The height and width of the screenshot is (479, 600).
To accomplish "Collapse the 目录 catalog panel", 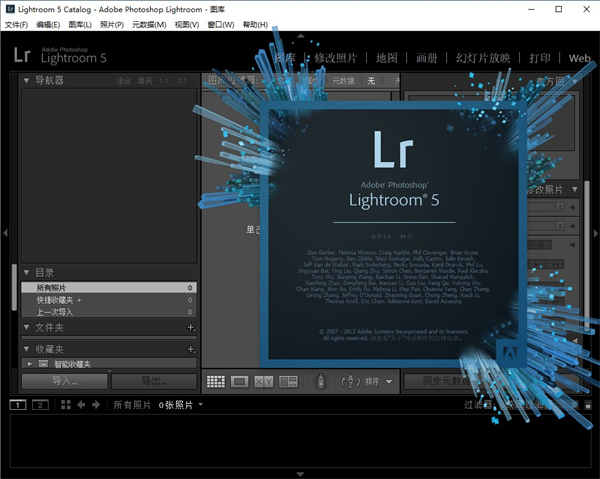I will click(27, 272).
